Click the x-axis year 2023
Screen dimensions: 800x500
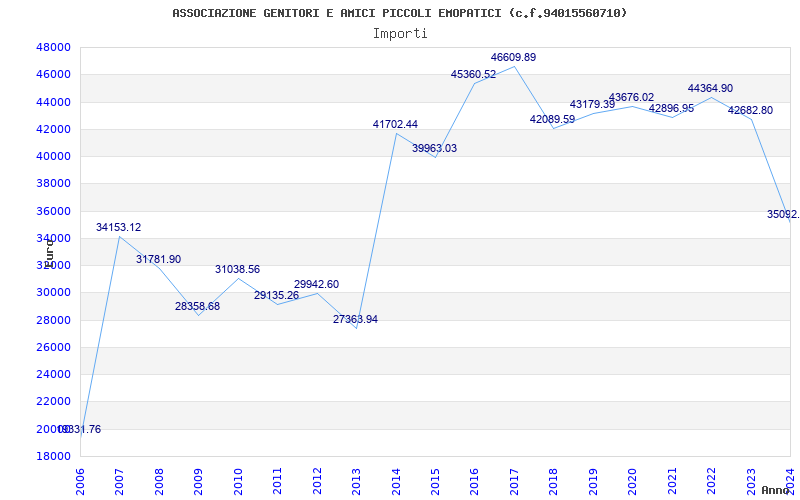tap(751, 481)
